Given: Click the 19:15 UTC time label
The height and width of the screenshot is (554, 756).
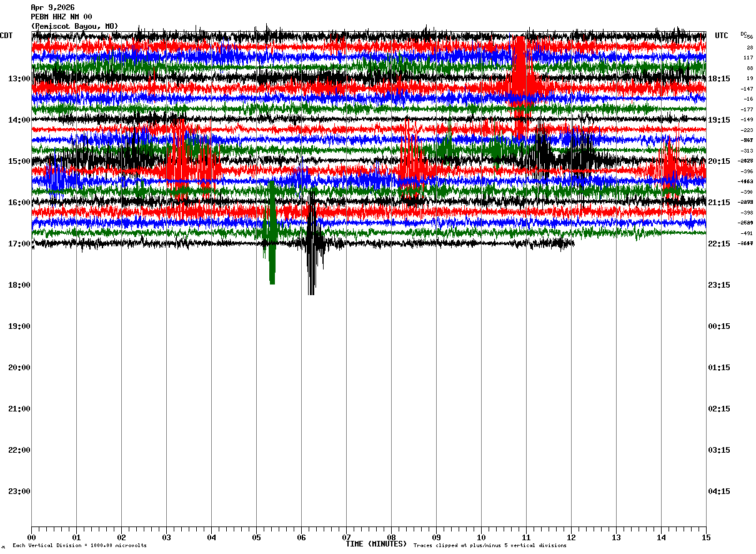Looking at the screenshot, I should (x=719, y=120).
